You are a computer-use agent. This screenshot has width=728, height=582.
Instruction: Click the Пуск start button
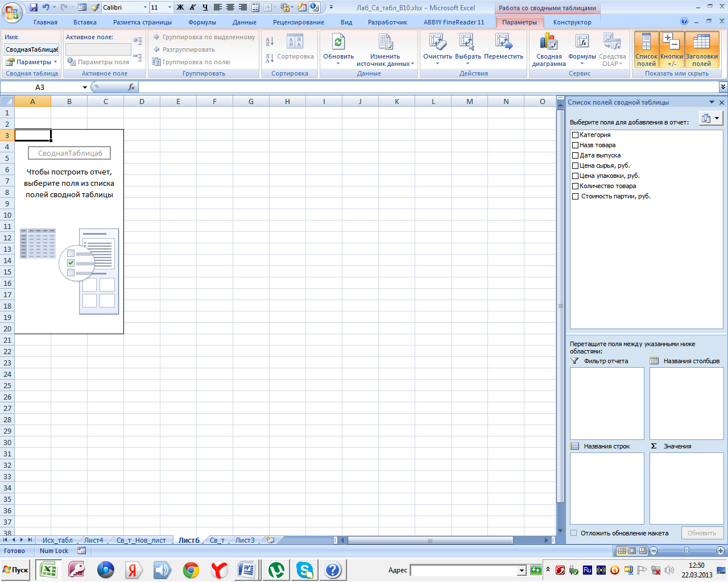point(15,570)
